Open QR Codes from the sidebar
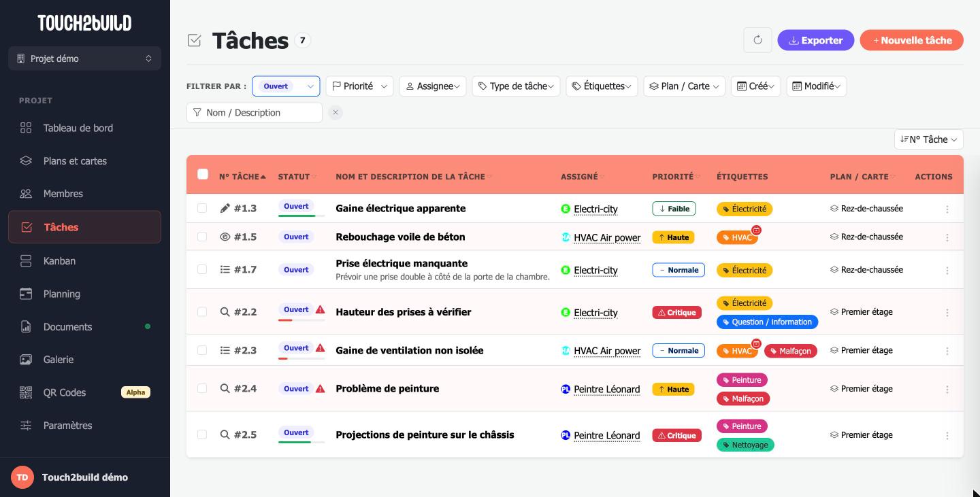The width and height of the screenshot is (980, 497). coord(84,392)
